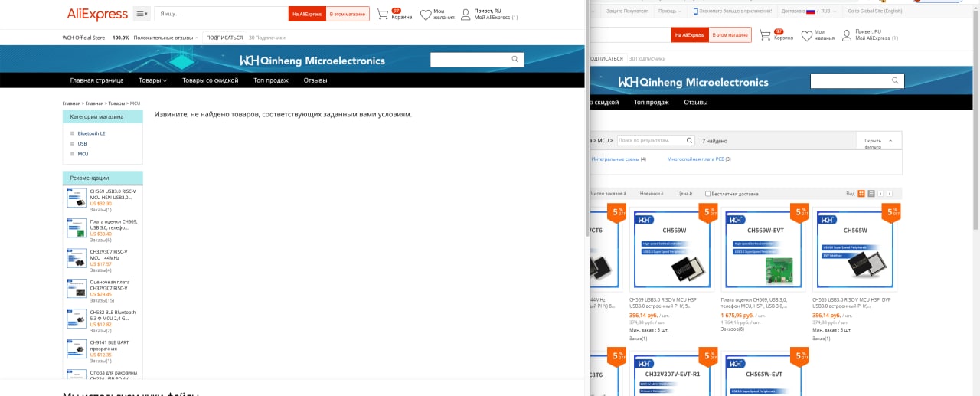
Task: Click store search field in left window banner
Action: tap(469, 59)
